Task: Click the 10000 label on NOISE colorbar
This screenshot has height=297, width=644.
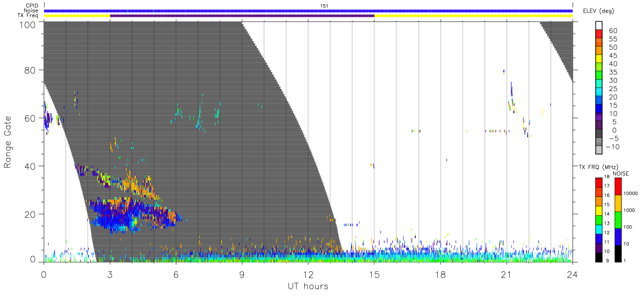Action: click(631, 193)
